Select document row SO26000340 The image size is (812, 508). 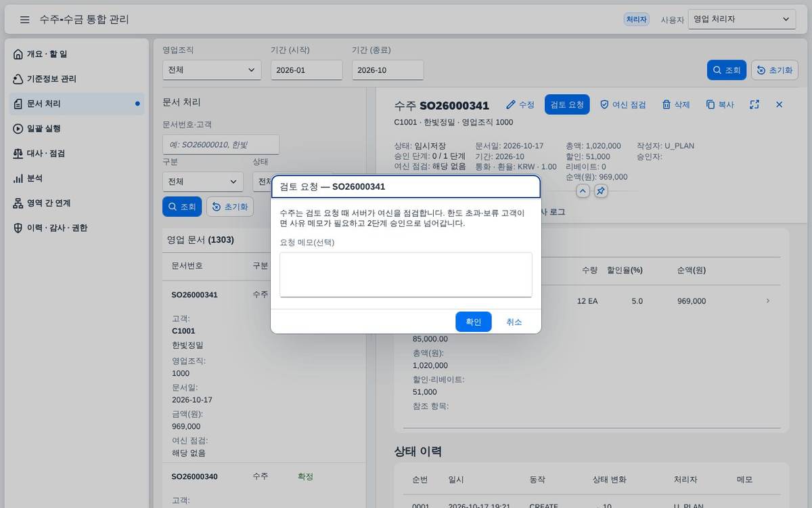pyautogui.click(x=264, y=485)
